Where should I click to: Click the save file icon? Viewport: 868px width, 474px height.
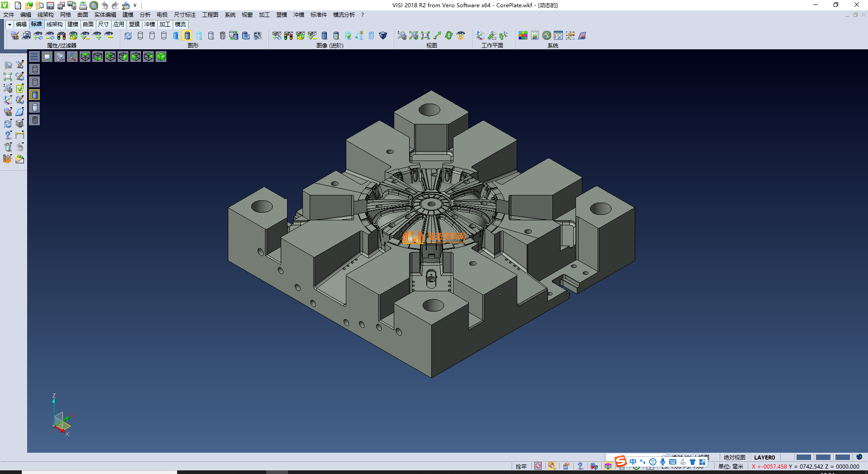[x=51, y=5]
